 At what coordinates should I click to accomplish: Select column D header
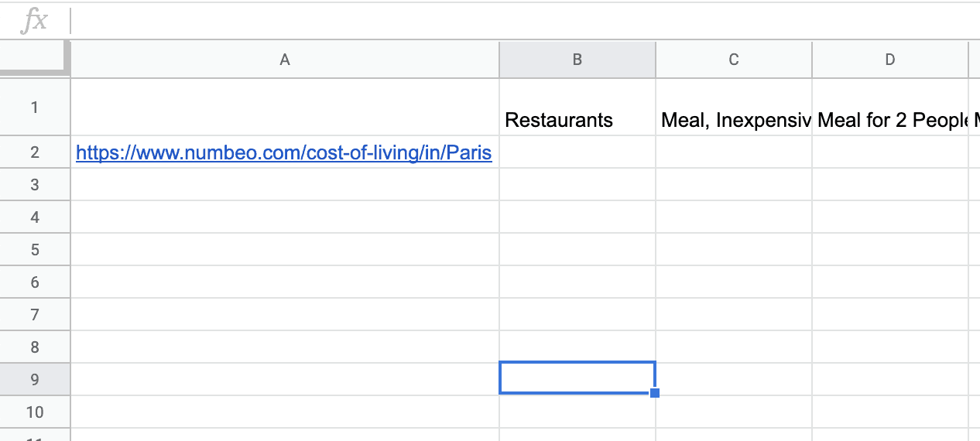890,60
